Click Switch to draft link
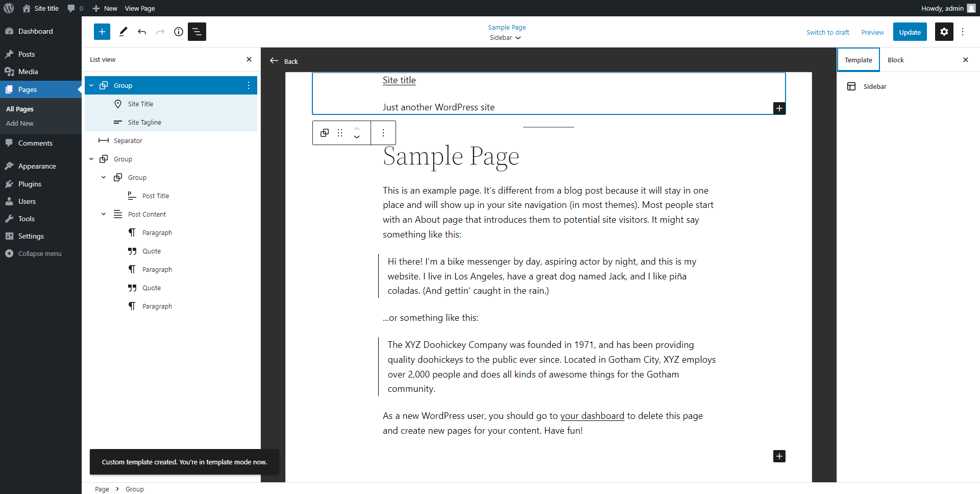Viewport: 980px width, 494px height. 827,32
